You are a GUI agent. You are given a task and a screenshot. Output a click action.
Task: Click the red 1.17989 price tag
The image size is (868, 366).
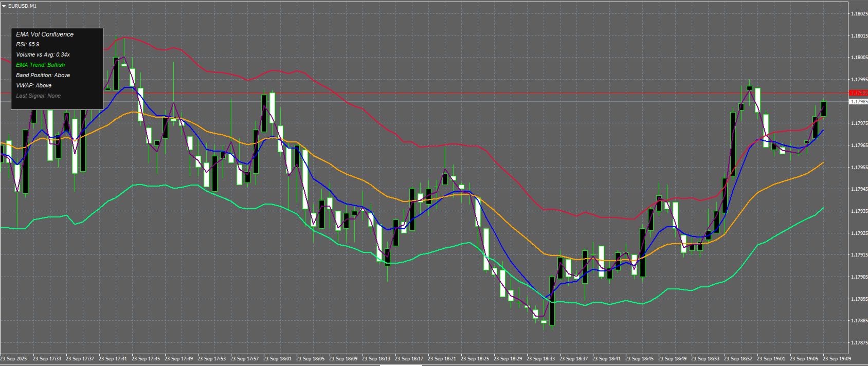[x=858, y=93]
